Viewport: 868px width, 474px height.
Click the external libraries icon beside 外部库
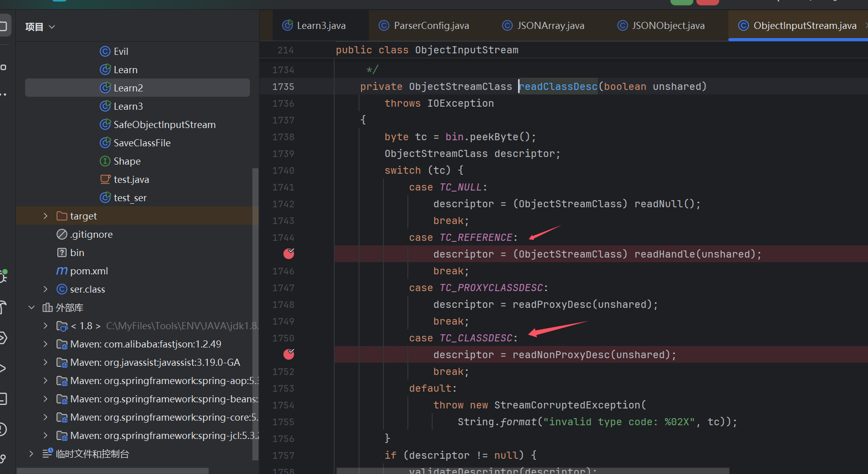tap(48, 307)
